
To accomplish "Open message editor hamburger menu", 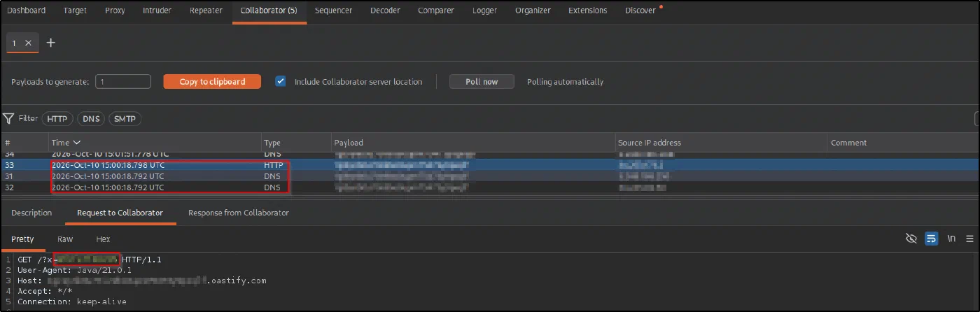I will [x=969, y=239].
